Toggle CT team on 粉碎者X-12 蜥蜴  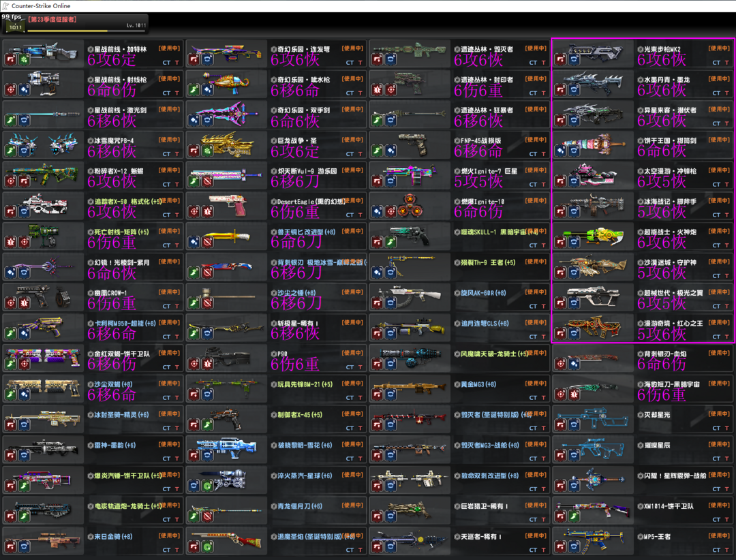pyautogui.click(x=167, y=185)
